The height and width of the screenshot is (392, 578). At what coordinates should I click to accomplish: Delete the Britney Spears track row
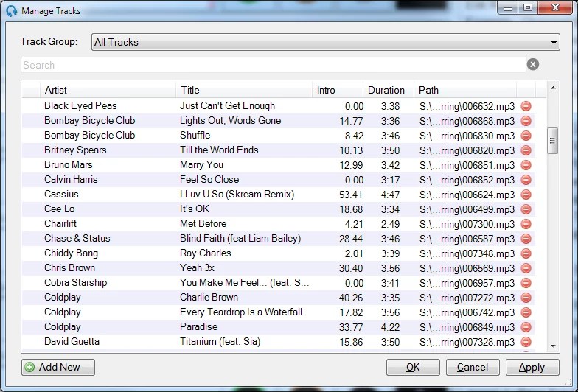click(526, 150)
